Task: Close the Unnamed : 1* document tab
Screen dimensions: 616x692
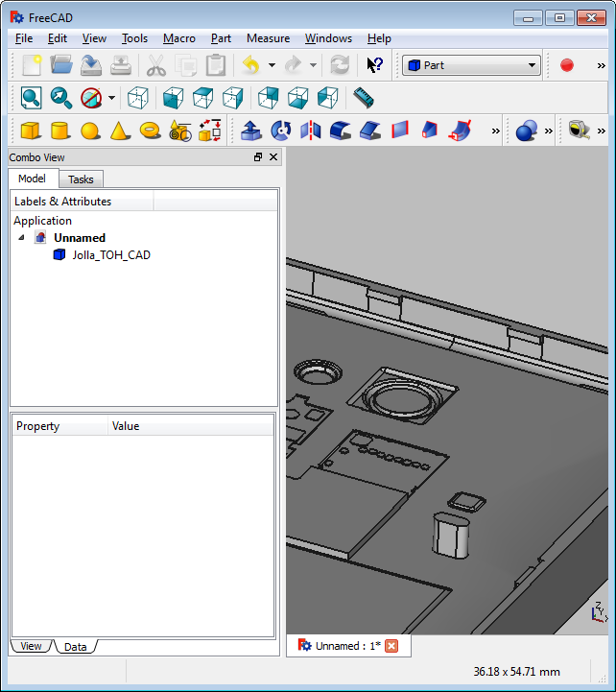Action: coord(391,646)
